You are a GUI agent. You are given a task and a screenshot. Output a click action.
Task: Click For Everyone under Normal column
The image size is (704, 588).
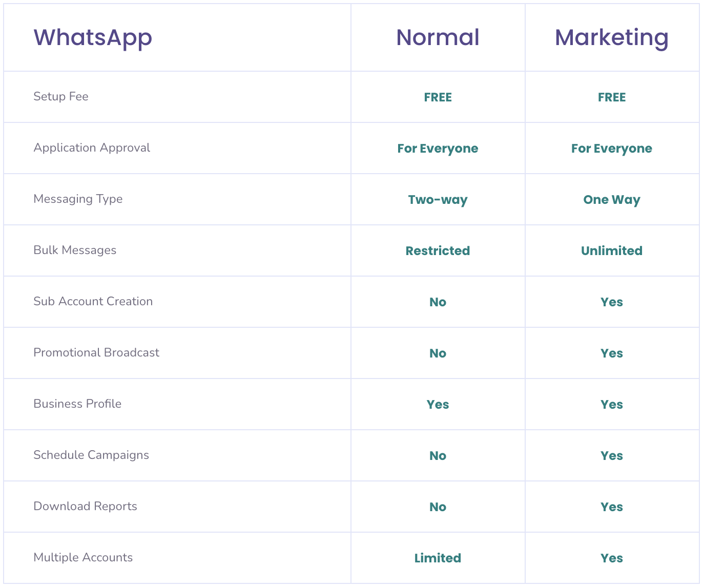point(438,148)
